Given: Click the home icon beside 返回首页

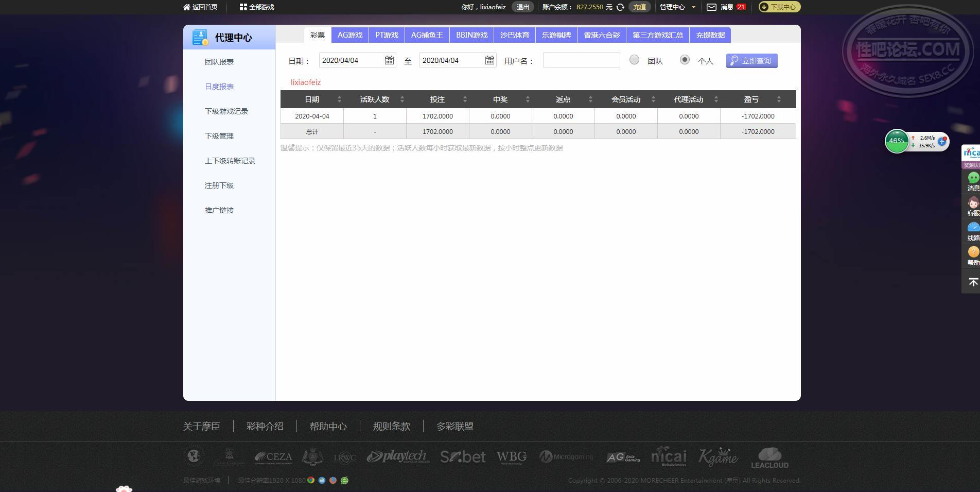Looking at the screenshot, I should [x=187, y=7].
